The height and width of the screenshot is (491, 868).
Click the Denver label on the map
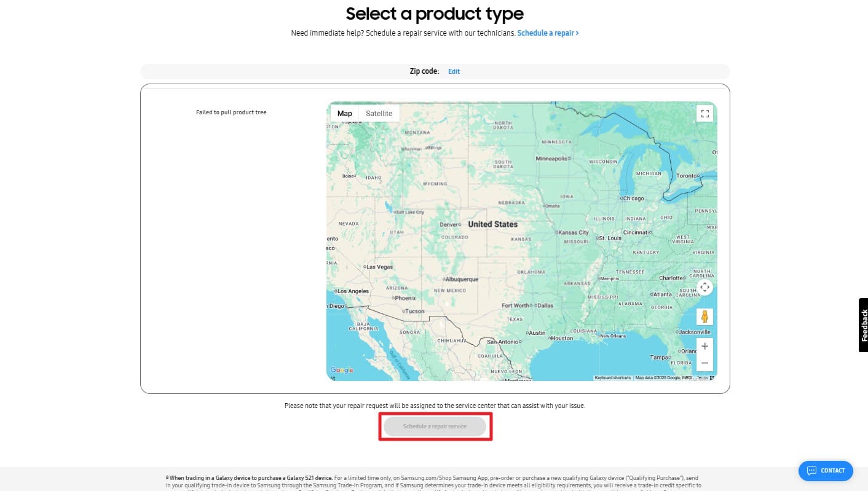(449, 224)
